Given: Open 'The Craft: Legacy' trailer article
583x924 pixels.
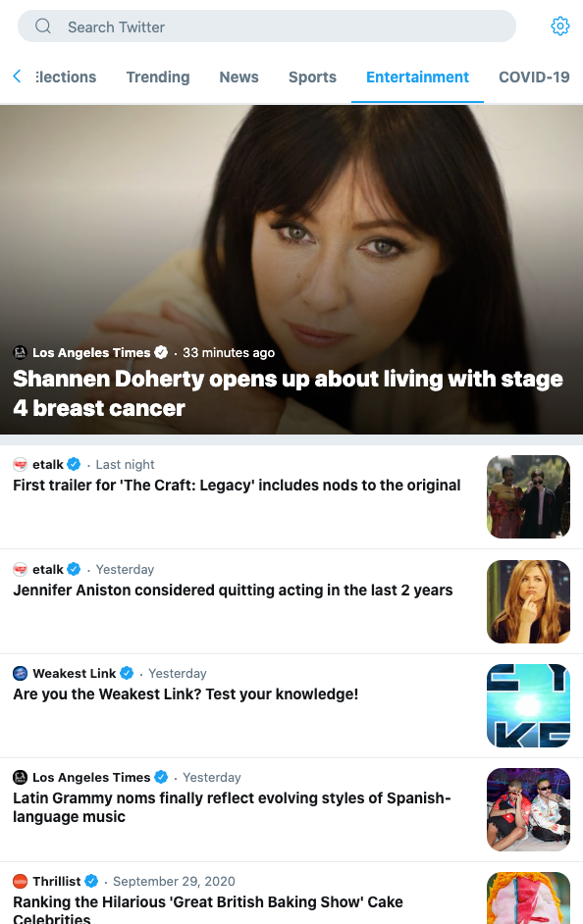Looking at the screenshot, I should point(237,486).
